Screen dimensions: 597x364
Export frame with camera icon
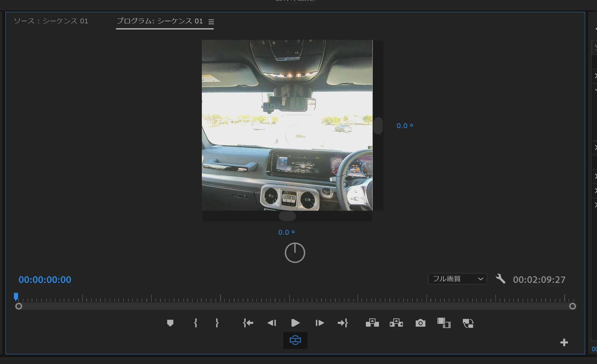[x=420, y=323]
